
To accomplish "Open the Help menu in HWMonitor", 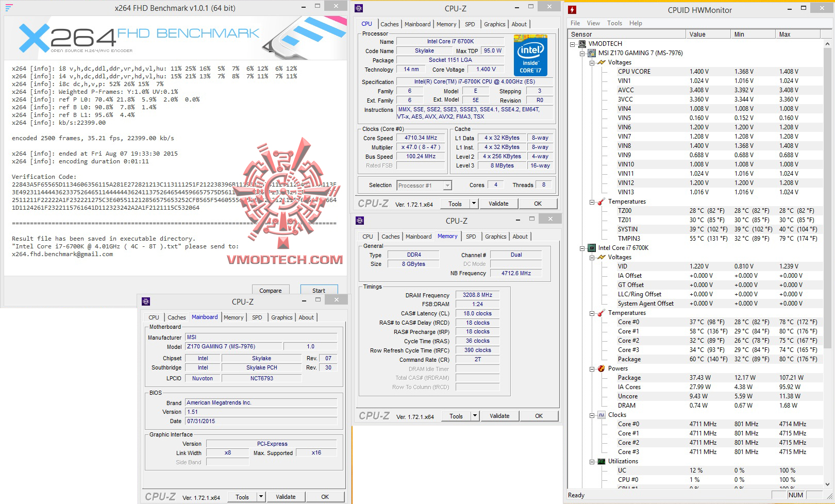I will point(636,23).
